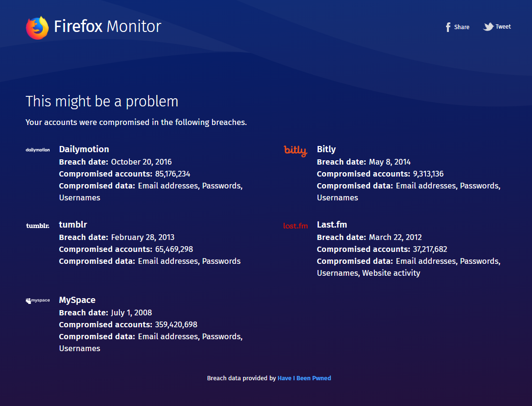Viewport: 532px width, 406px height.
Task: Select the Dailymotion logo
Action: pyautogui.click(x=38, y=149)
